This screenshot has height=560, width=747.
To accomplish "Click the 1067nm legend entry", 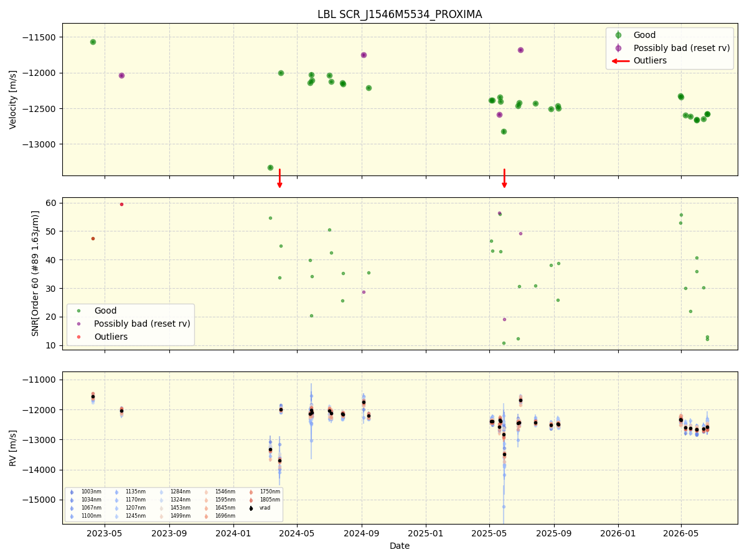I will [x=91, y=508].
